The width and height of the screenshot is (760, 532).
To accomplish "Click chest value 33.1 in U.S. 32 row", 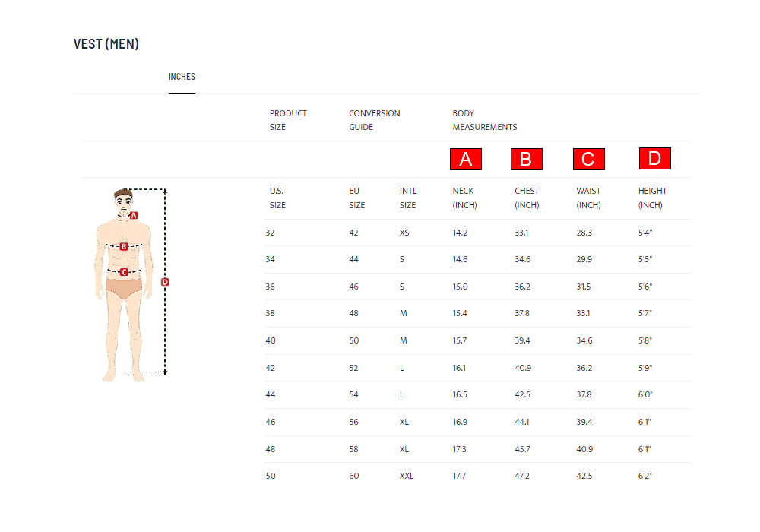I will [x=521, y=233].
